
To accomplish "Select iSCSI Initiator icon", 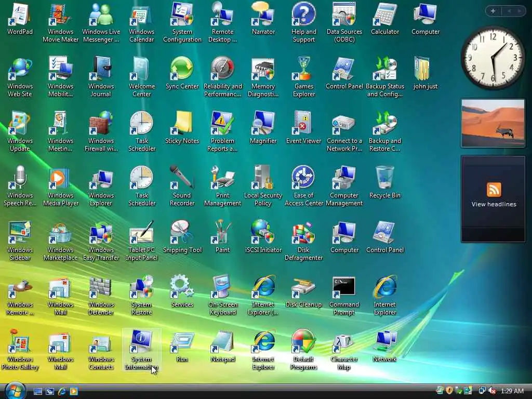I will (x=263, y=237).
